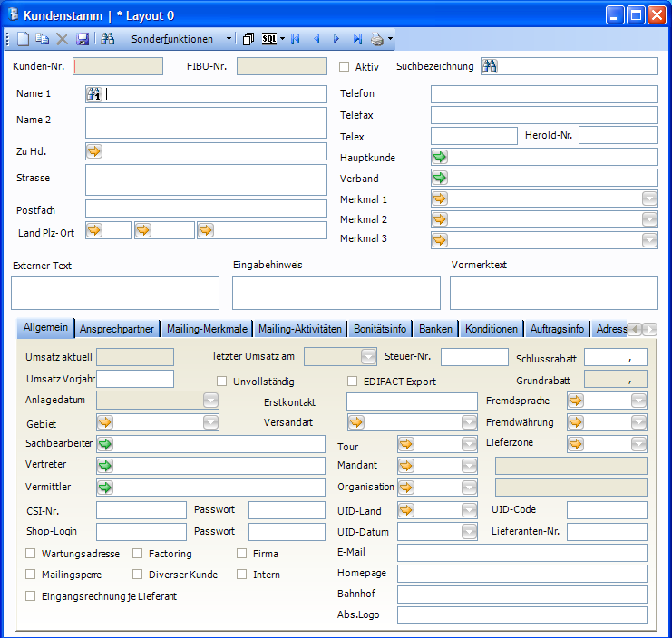Check the Mailingsperre option

31,575
